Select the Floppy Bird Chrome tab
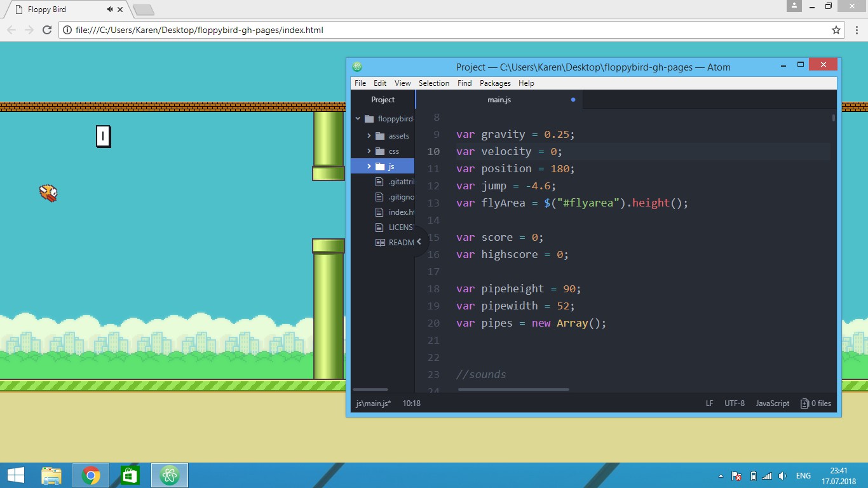 click(x=66, y=10)
